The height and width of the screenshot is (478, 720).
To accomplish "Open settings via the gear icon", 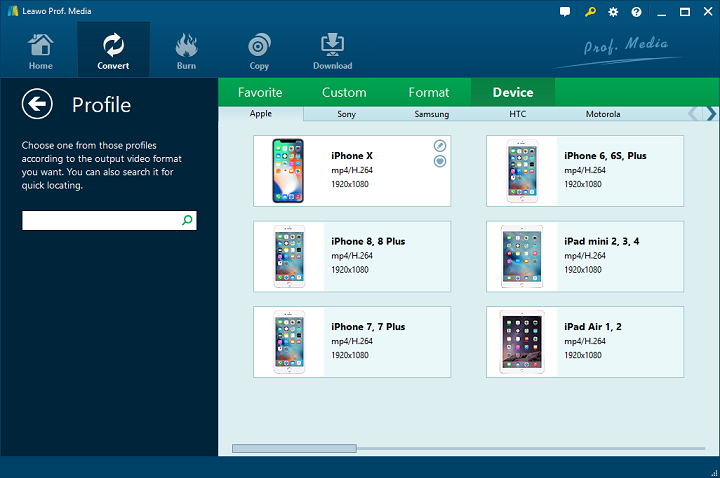I will point(613,12).
